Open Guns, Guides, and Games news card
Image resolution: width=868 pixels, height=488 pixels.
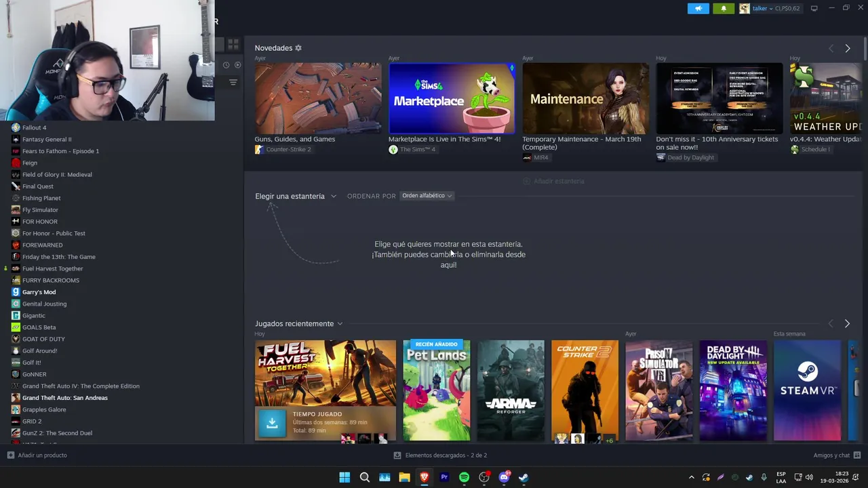(x=318, y=98)
